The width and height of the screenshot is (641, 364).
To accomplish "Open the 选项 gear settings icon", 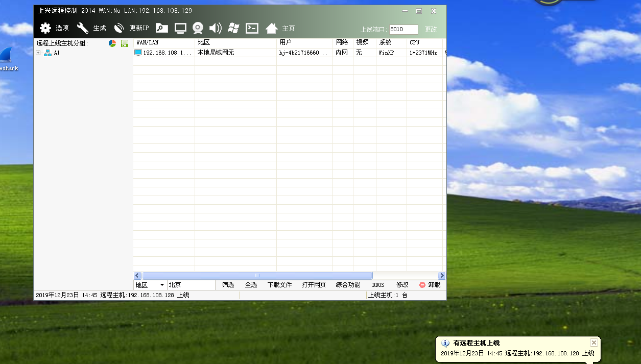I will [45, 28].
